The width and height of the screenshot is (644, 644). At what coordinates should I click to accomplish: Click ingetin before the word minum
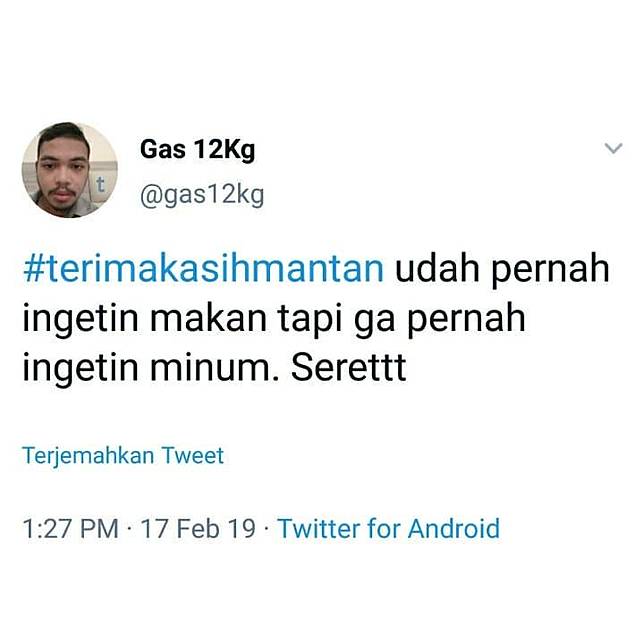80,370
